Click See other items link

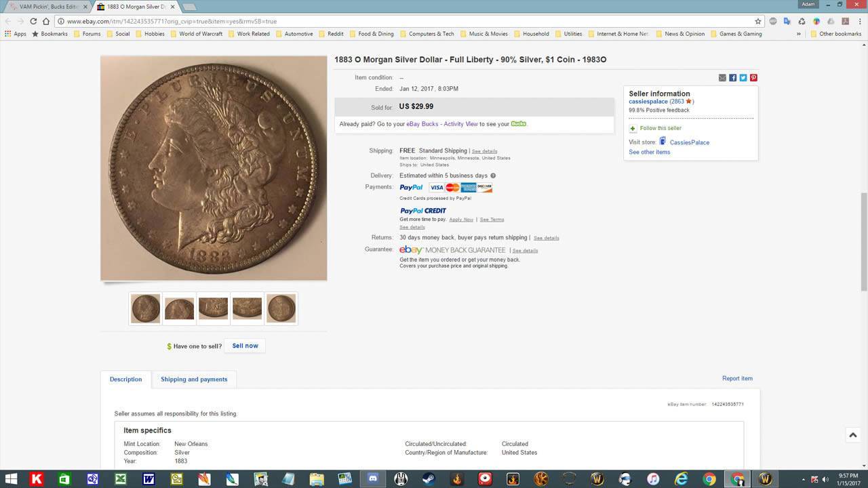click(x=649, y=152)
